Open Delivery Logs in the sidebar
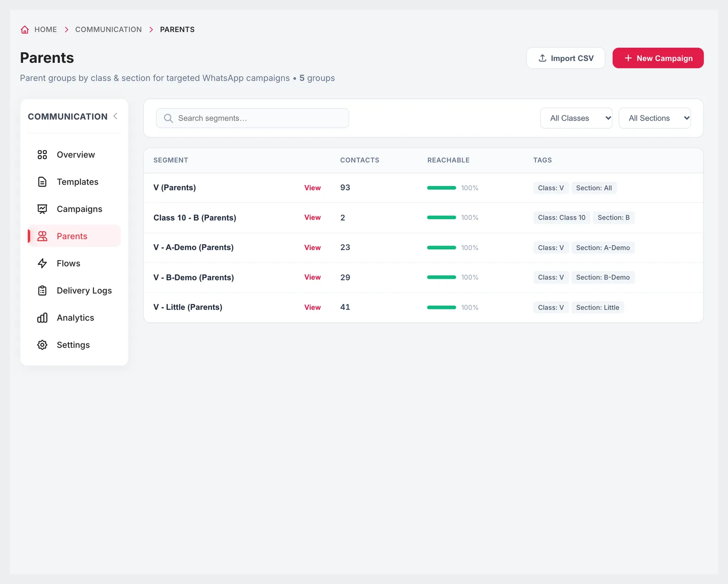The width and height of the screenshot is (728, 584). 74,291
